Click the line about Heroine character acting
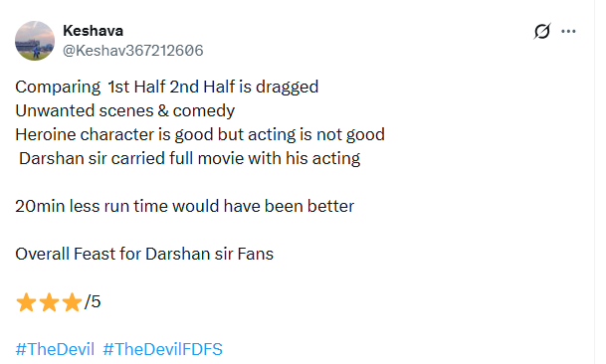The height and width of the screenshot is (364, 606). click(x=200, y=135)
